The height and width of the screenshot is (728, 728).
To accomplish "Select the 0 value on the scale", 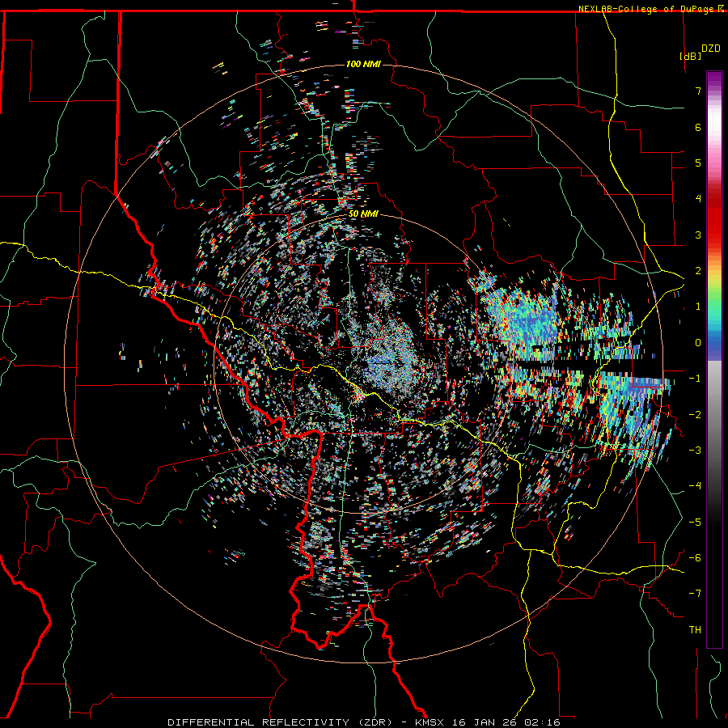I will tap(698, 343).
